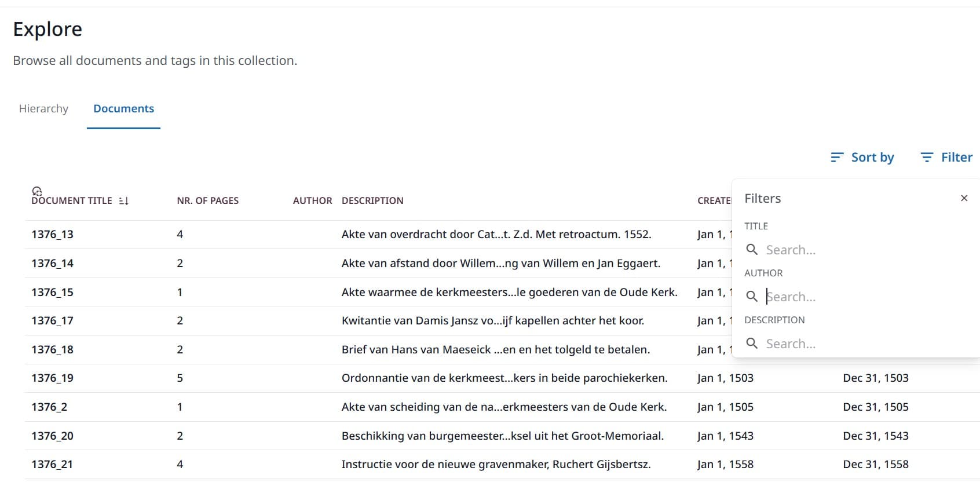Click the sort arrow beside Document Title
The image size is (980, 482).
pyautogui.click(x=123, y=201)
